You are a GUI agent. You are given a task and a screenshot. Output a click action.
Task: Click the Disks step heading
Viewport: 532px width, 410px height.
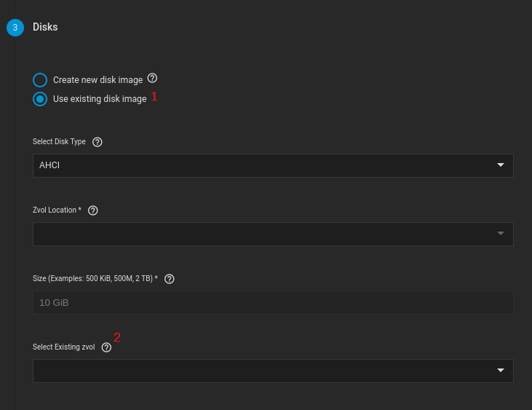[x=45, y=27]
